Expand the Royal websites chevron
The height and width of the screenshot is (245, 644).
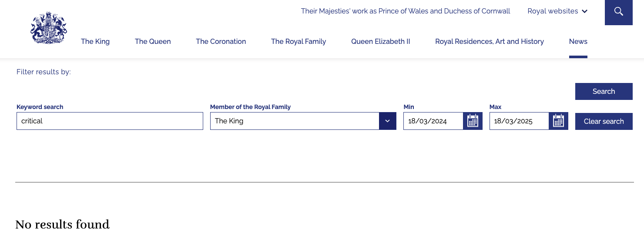coord(584,11)
